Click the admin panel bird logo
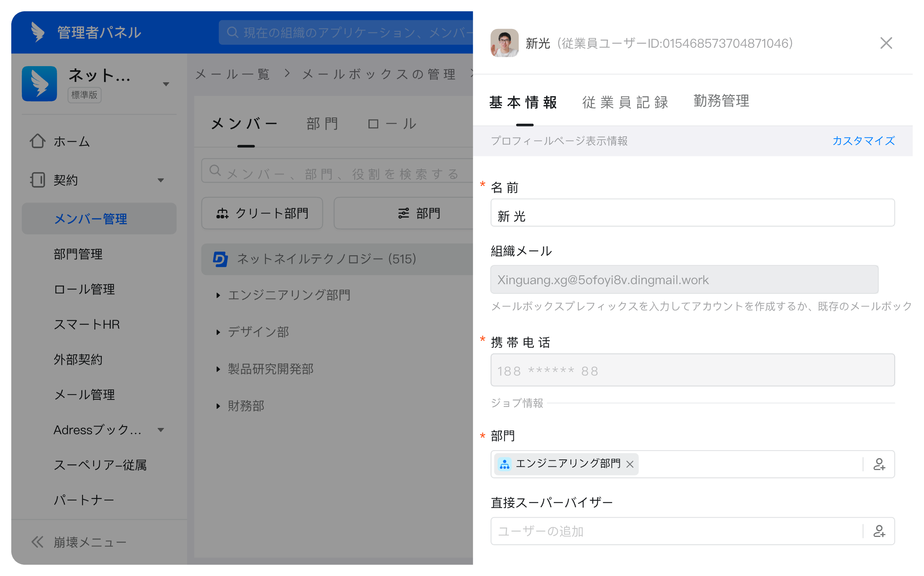Screen dimensions: 924x576 [x=38, y=32]
